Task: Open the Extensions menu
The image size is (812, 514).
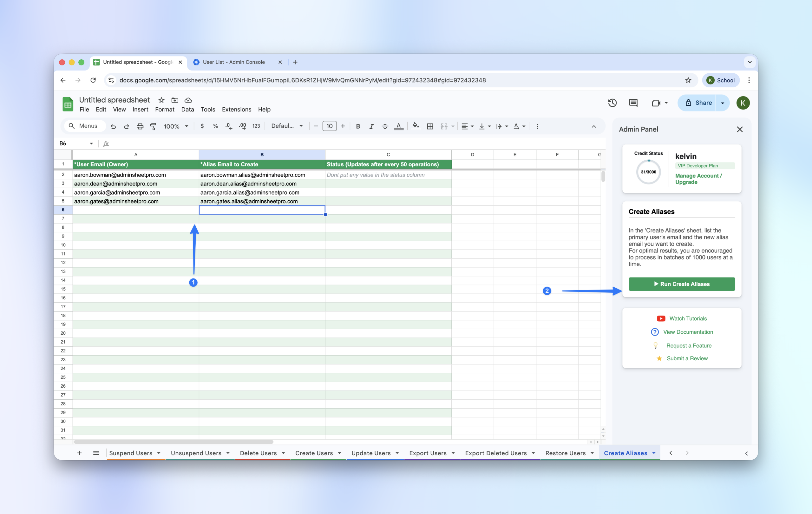Action: [236, 109]
